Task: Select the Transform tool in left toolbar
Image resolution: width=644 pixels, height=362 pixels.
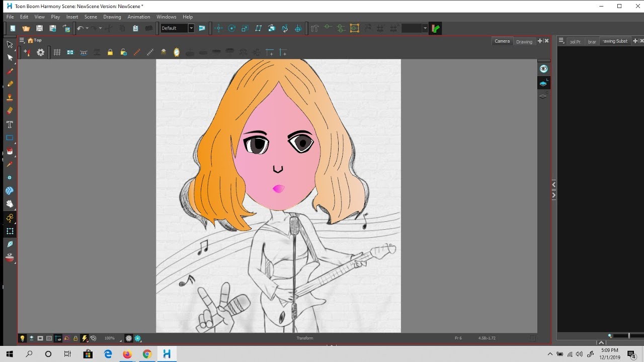Action: [10, 231]
